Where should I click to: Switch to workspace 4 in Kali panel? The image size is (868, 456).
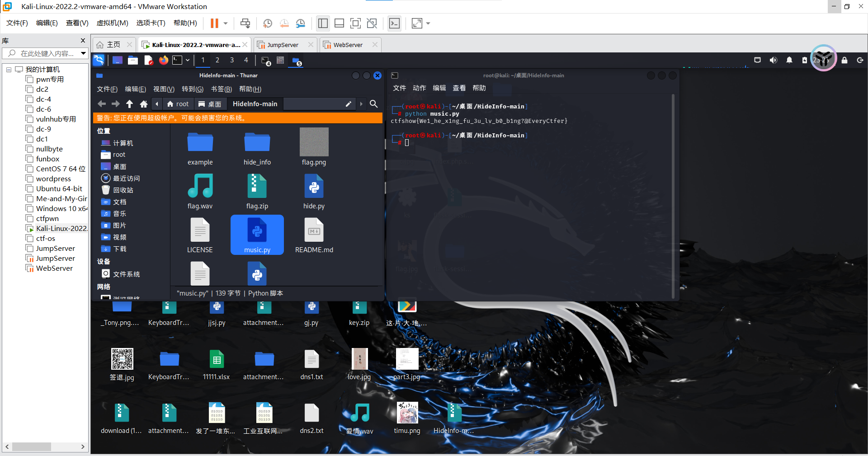[246, 60]
